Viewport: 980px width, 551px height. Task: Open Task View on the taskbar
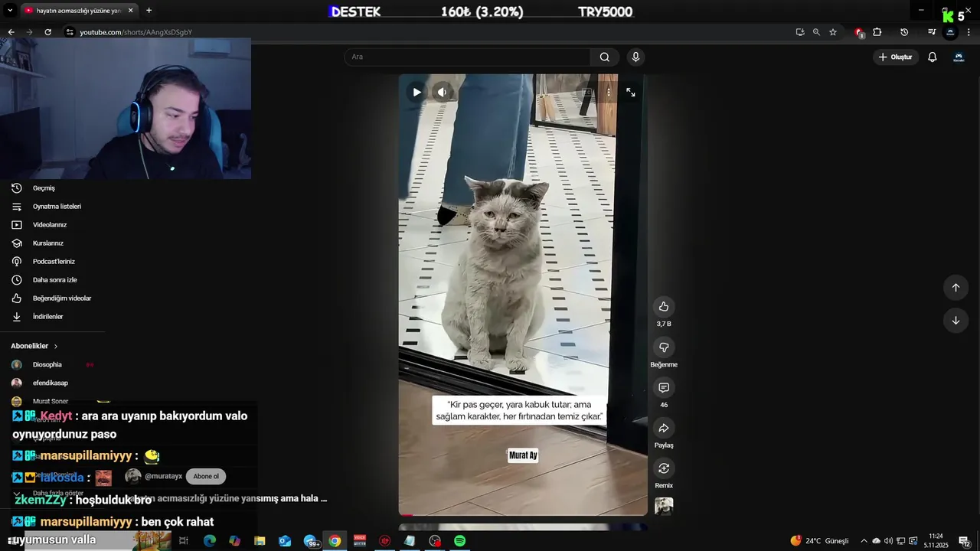point(184,540)
